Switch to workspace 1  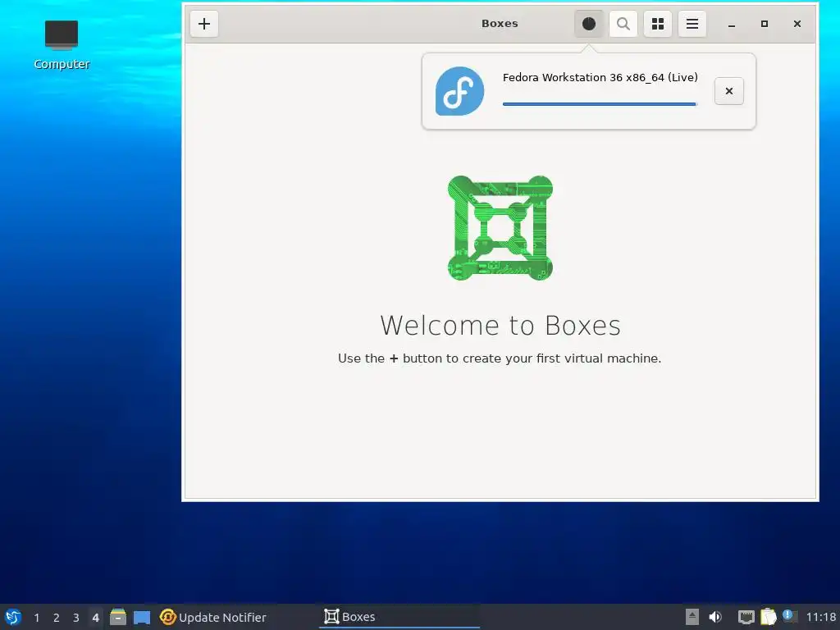[x=36, y=618]
